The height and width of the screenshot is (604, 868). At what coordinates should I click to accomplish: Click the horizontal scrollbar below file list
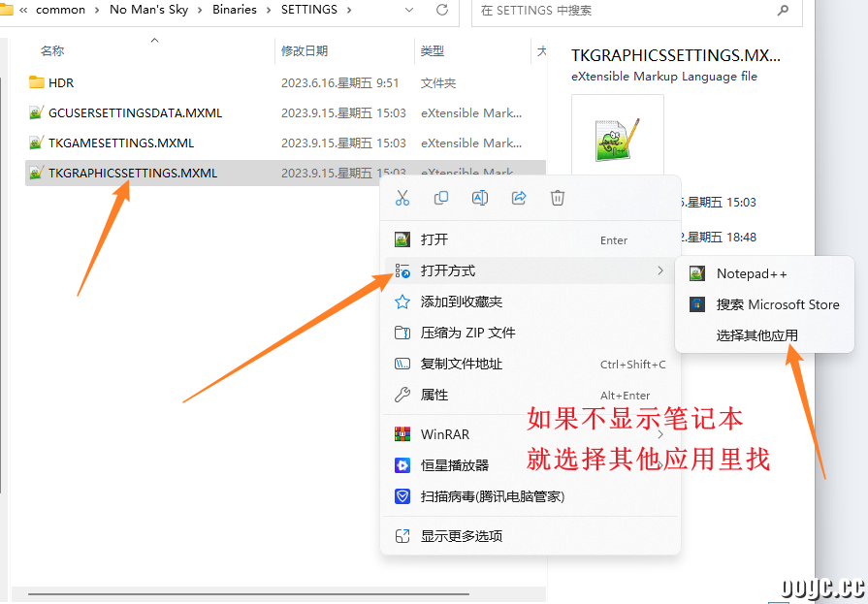(x=249, y=594)
